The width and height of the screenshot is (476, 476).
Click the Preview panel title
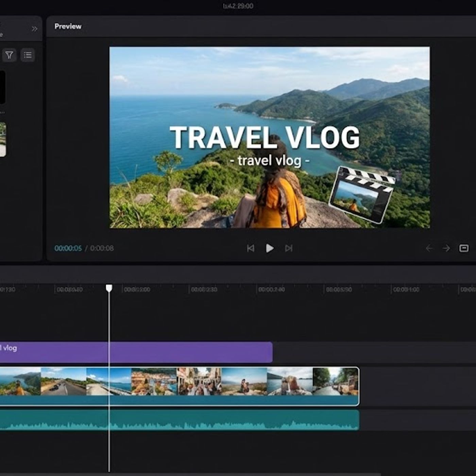click(x=68, y=26)
